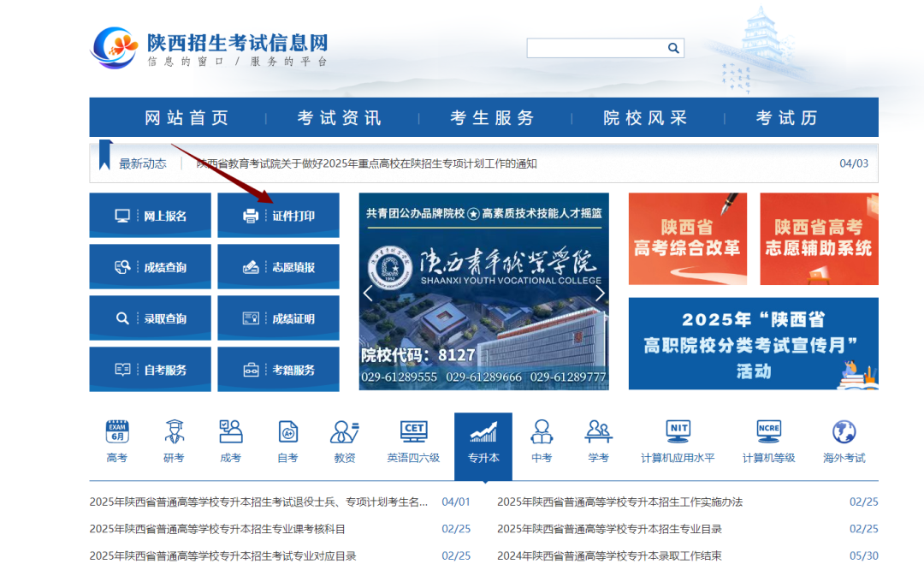Open the 自考服务 self-study exam service
924x576 pixels.
[x=150, y=369]
